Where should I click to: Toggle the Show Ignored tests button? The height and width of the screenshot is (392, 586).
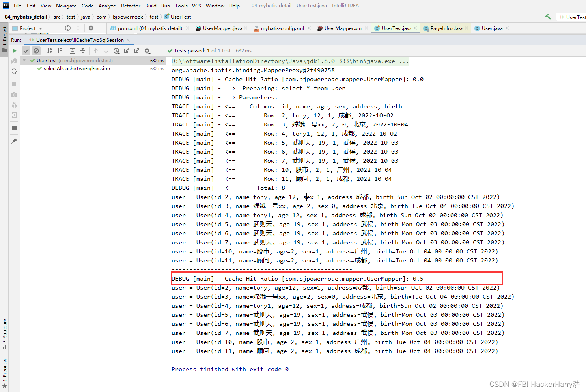tap(36, 51)
